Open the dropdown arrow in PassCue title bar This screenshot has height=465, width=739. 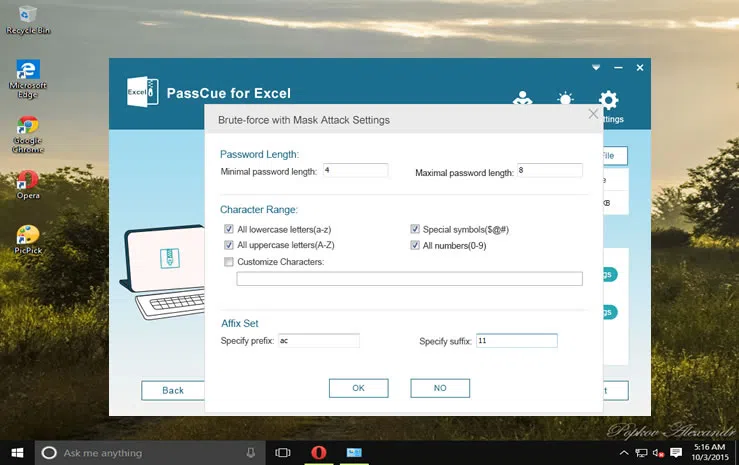click(x=596, y=67)
